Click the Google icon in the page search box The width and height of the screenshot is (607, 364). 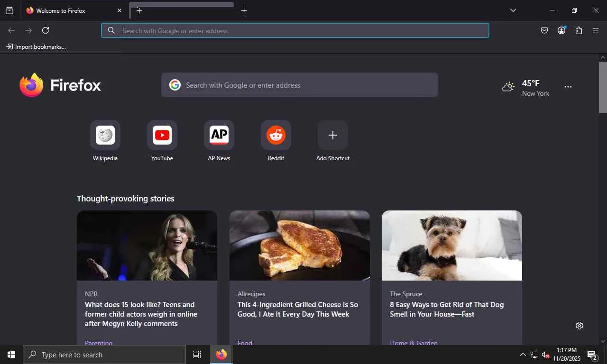[x=175, y=85]
